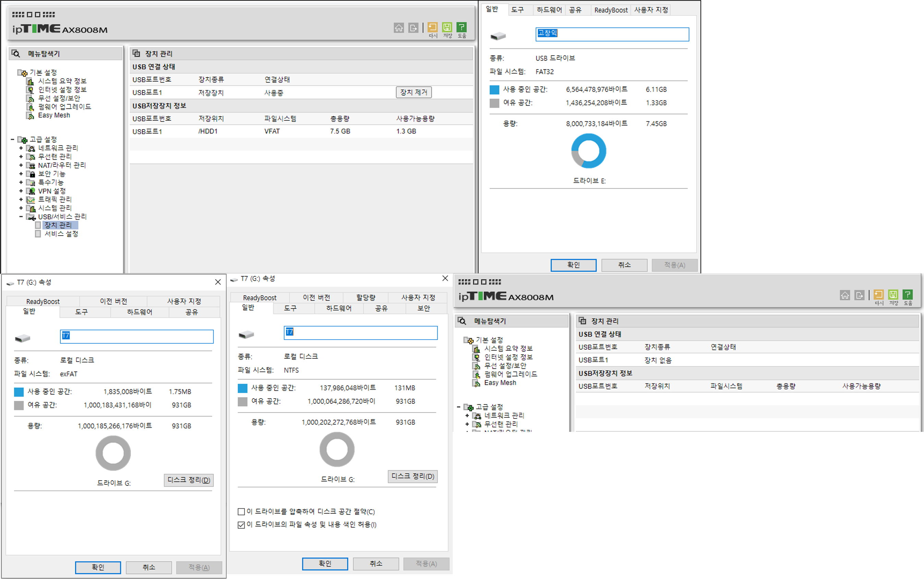Viewport: 924px width, 579px height.
Task: Click home icon in top ipTIME window
Action: (399, 27)
